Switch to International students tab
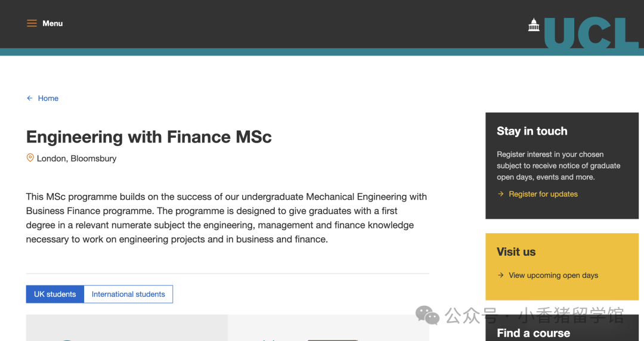The height and width of the screenshot is (341, 644). 128,294
